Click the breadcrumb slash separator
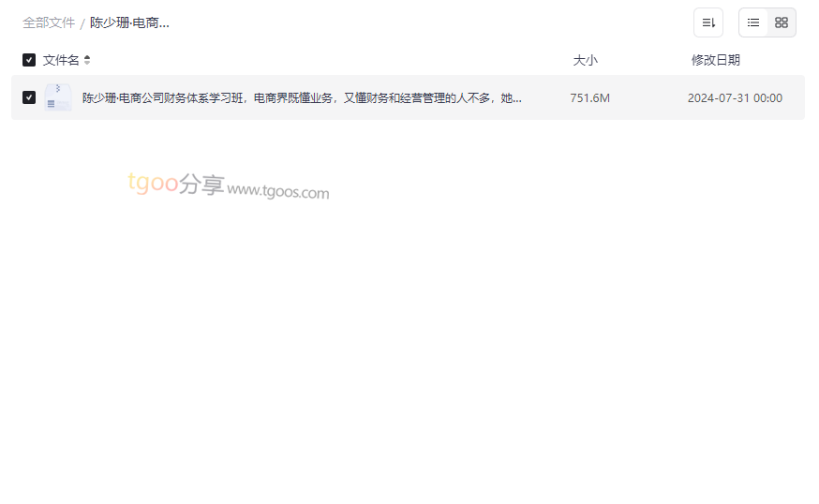The width and height of the screenshot is (819, 504). coord(82,23)
